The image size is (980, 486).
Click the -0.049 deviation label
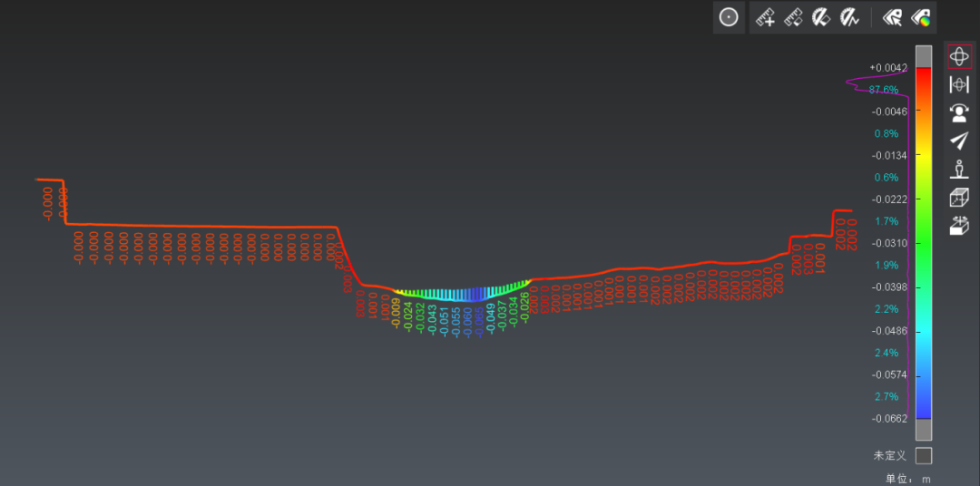pyautogui.click(x=491, y=318)
